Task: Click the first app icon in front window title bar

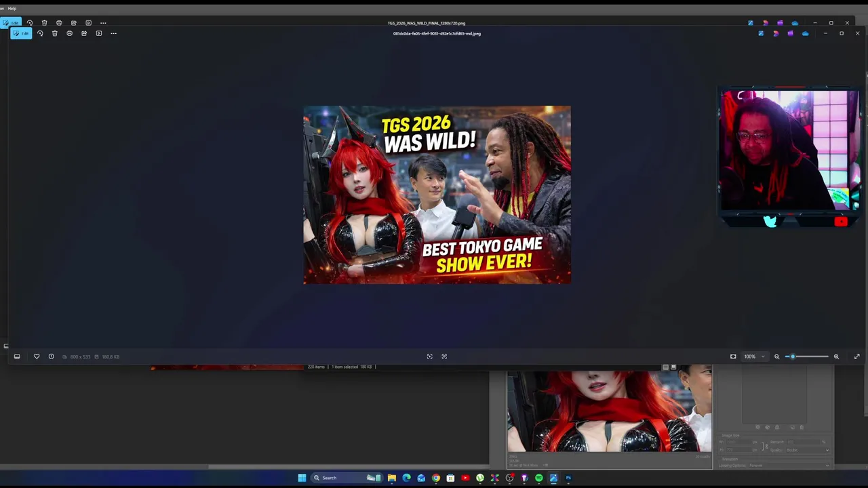Action: [x=761, y=33]
